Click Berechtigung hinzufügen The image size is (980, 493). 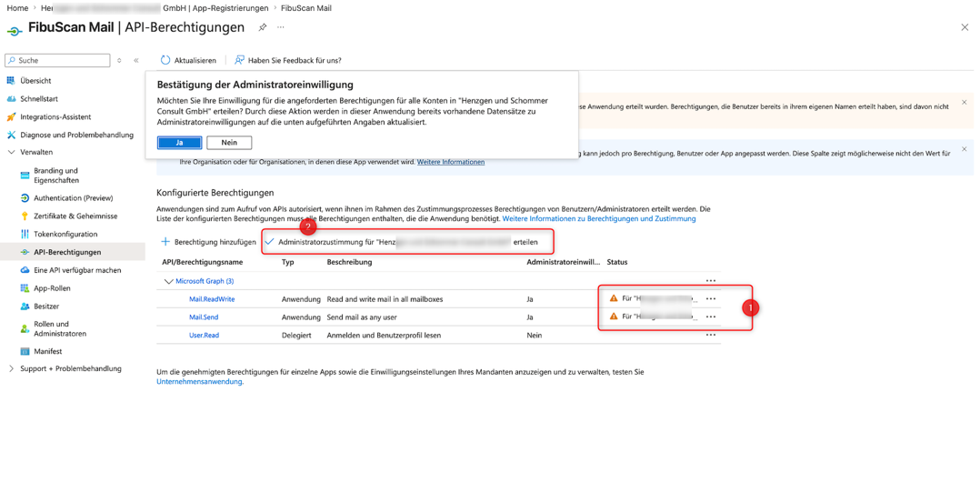point(209,242)
